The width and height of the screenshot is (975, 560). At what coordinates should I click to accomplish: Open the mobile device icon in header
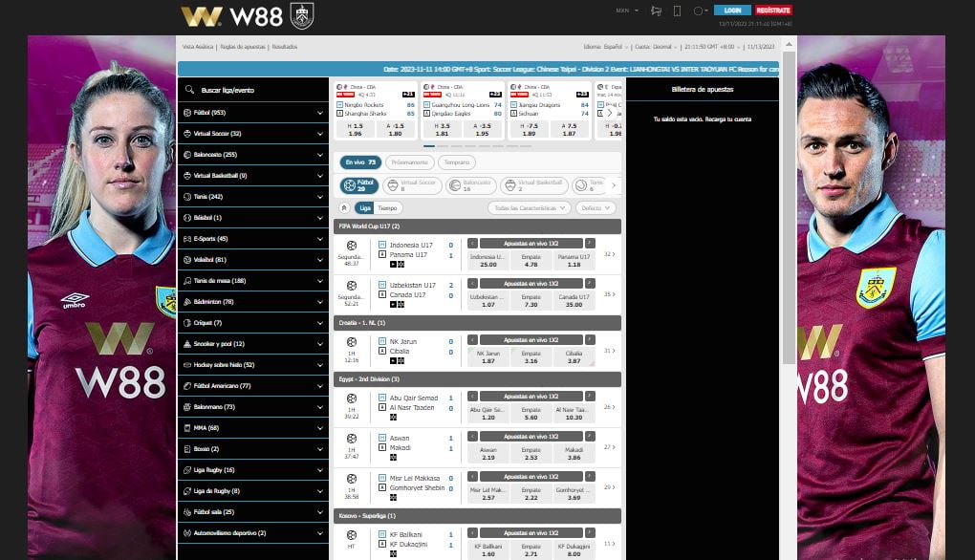pos(677,11)
